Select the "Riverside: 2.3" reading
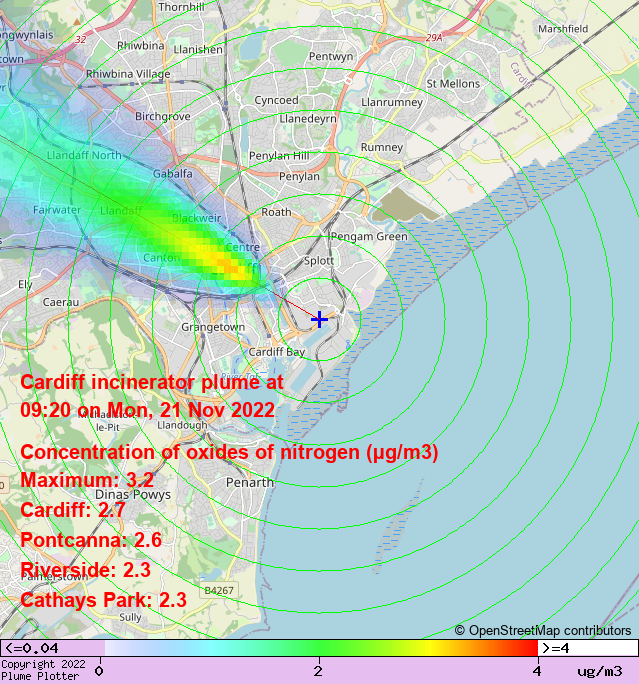639x684 pixels. [x=85, y=570]
